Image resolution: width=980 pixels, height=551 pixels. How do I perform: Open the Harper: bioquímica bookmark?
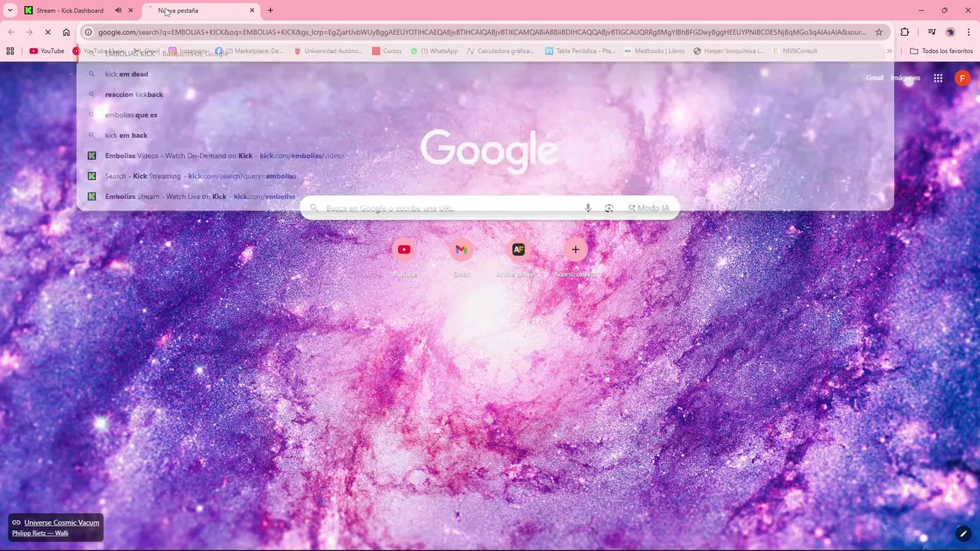728,51
